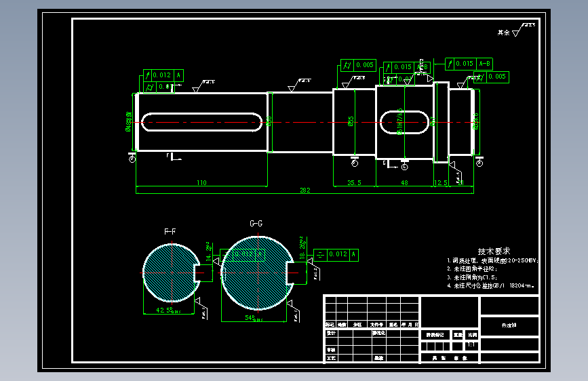Select the 42.5 dimension under F-F section
588x381 pixels.
coord(168,310)
